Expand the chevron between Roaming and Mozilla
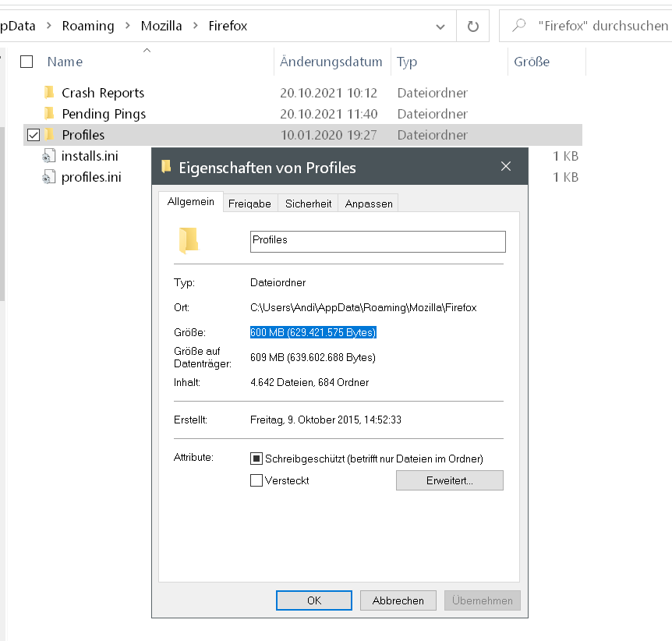The height and width of the screenshot is (641, 672). pos(127,27)
